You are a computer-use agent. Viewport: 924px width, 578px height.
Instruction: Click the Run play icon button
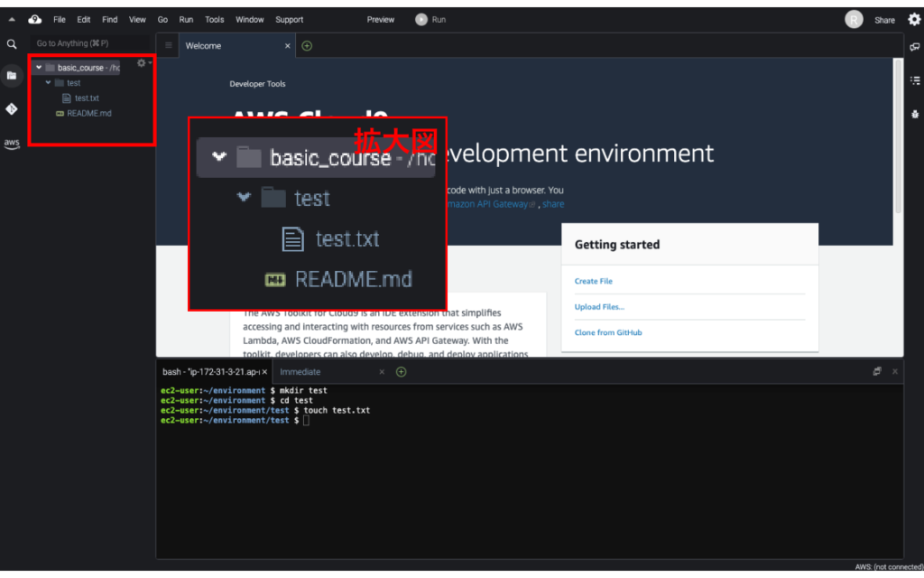point(420,20)
